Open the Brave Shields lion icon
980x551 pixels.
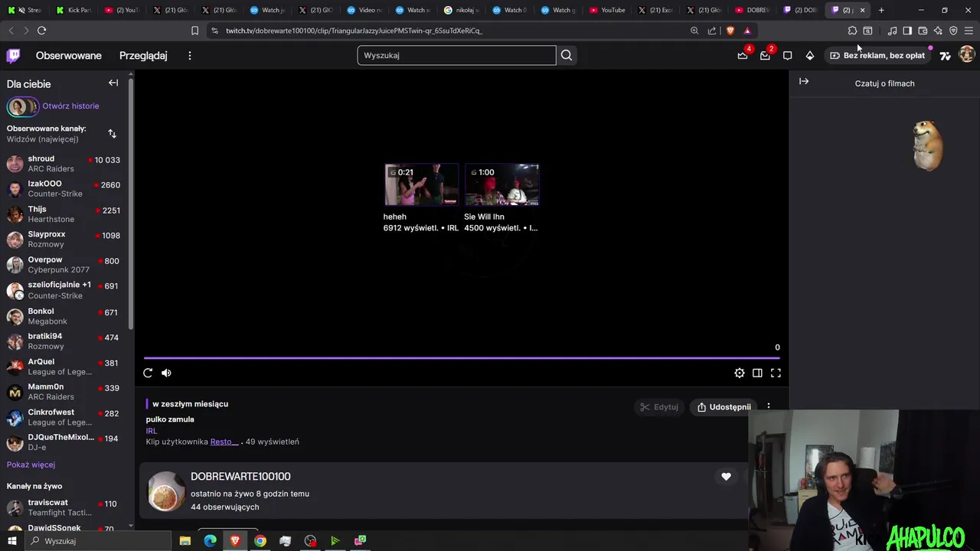click(x=730, y=31)
